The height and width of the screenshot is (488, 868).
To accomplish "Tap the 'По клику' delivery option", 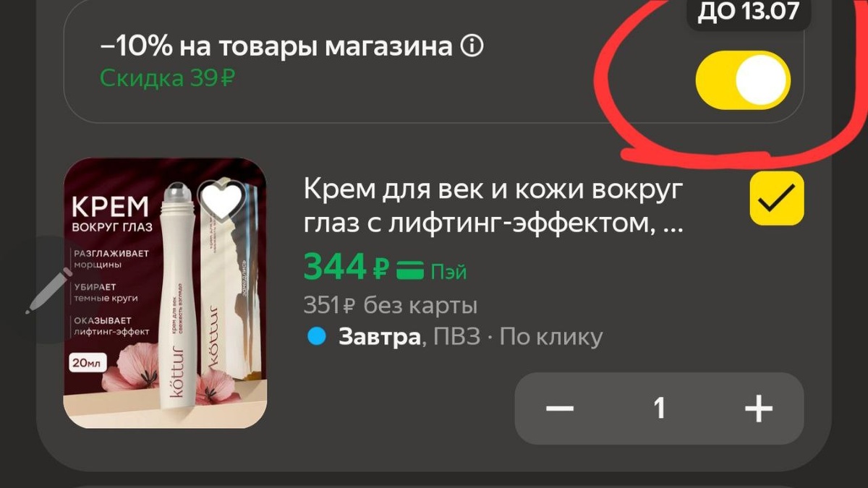I will (x=551, y=338).
